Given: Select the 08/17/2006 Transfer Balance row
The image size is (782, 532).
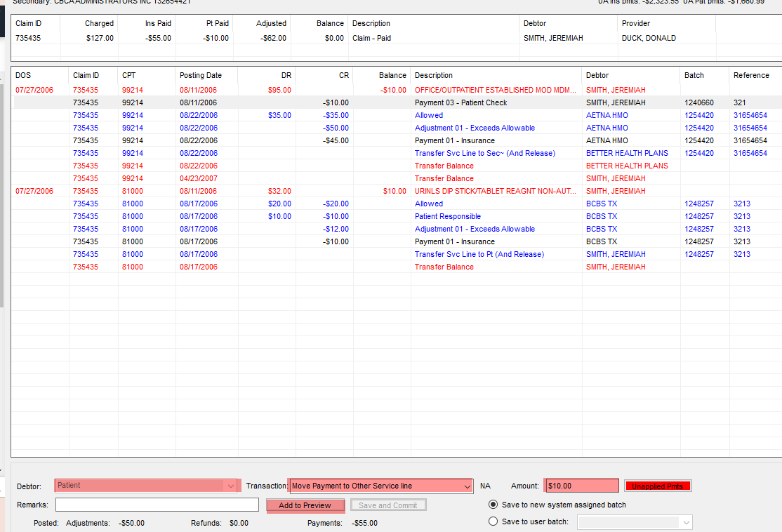Looking at the screenshot, I should click(397, 267).
